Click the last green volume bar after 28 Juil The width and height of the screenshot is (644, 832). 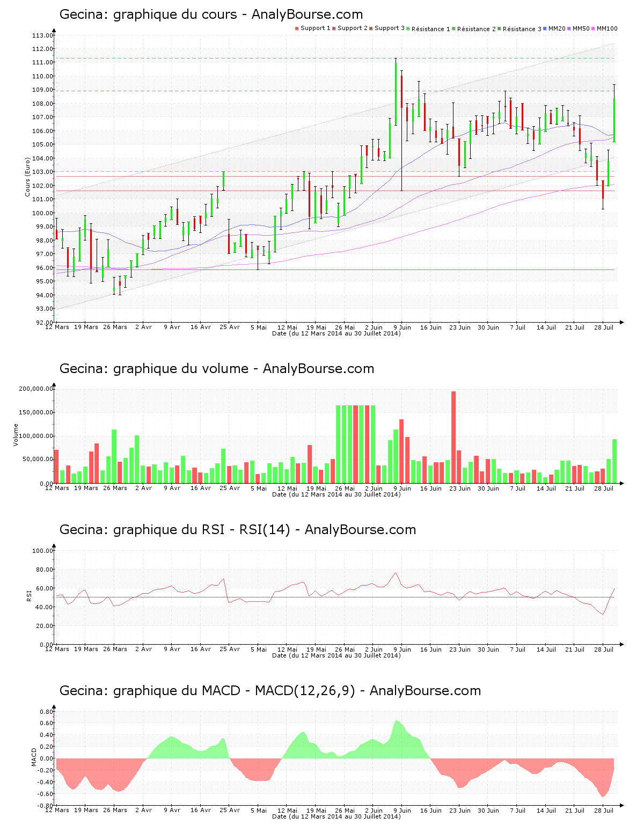(x=614, y=461)
